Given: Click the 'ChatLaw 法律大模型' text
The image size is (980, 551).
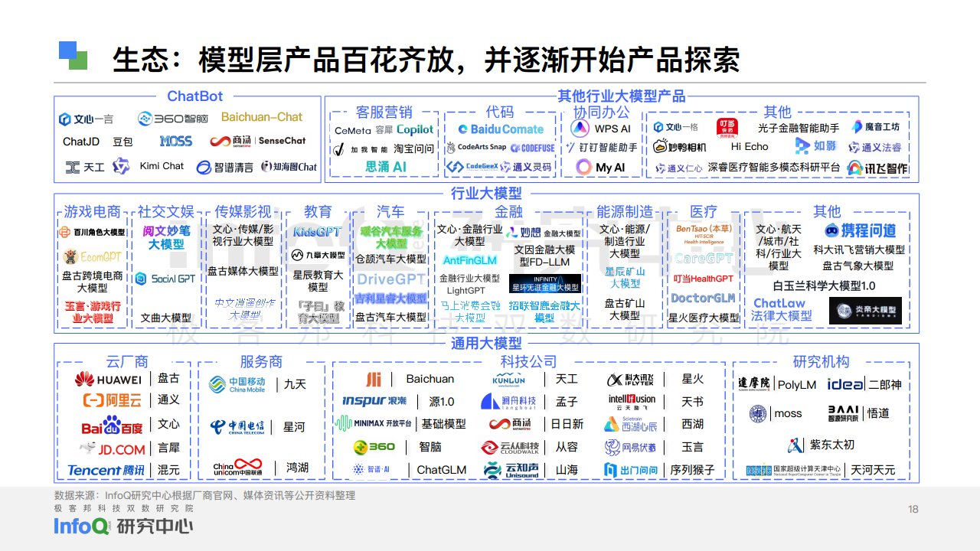Looking at the screenshot, I should (x=781, y=309).
